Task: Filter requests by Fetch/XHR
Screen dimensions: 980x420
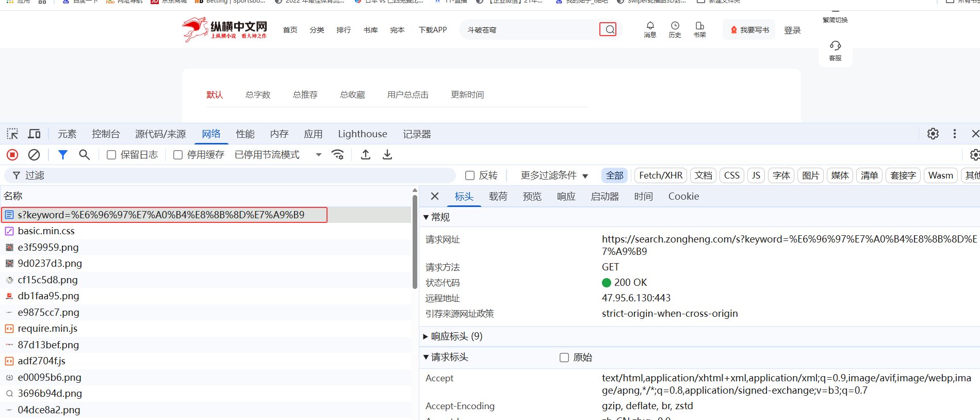Action: (x=661, y=175)
